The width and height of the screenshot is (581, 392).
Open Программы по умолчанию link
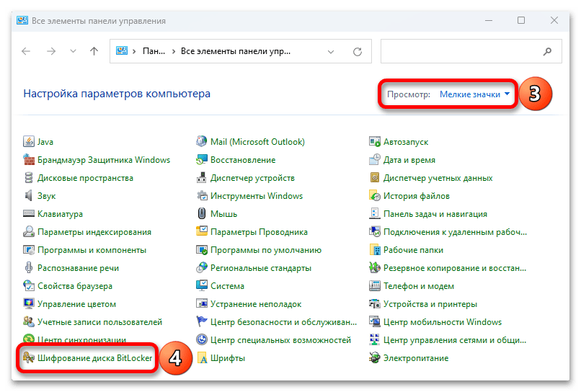pos(266,250)
